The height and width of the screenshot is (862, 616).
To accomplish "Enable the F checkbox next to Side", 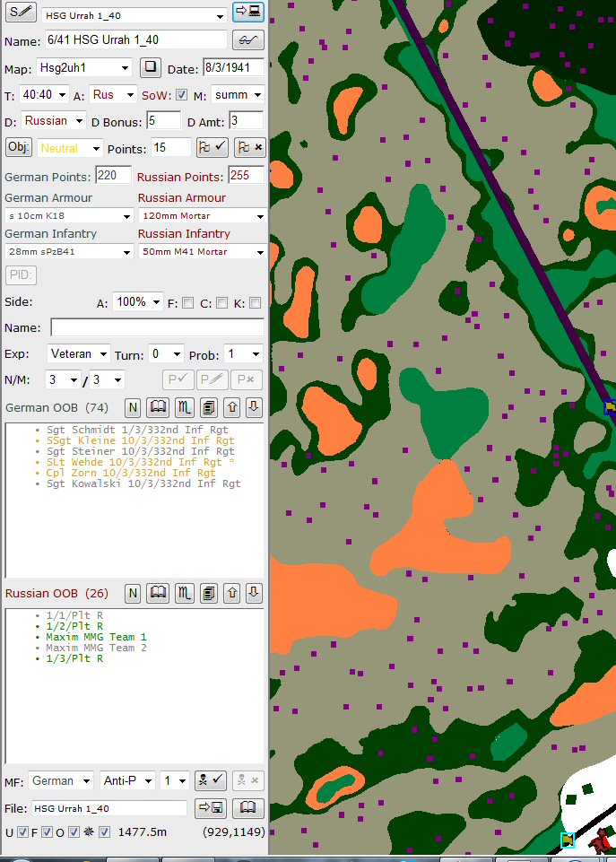I will tap(188, 303).
